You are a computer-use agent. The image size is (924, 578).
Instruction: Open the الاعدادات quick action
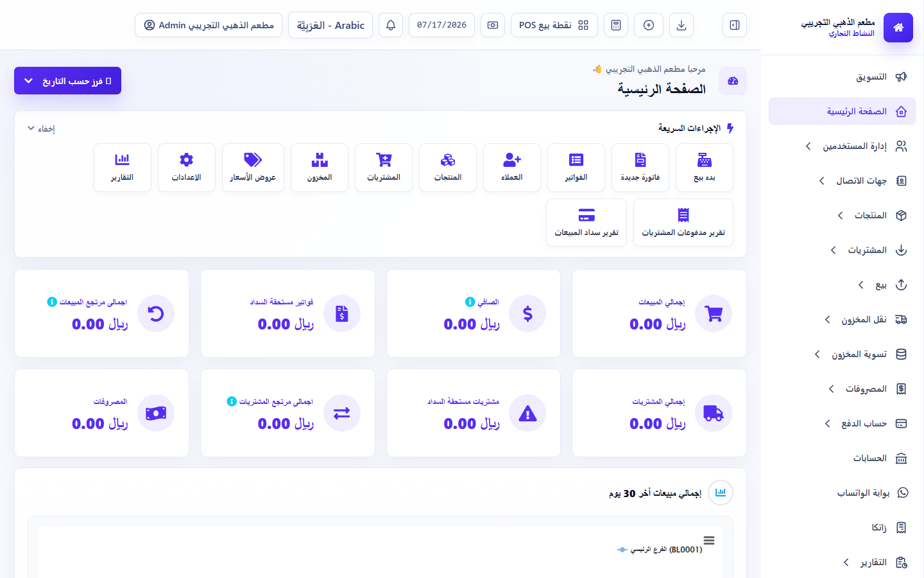(187, 167)
